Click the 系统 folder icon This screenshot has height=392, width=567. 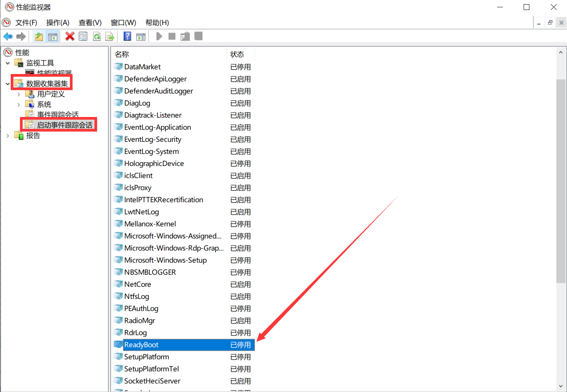pos(30,104)
